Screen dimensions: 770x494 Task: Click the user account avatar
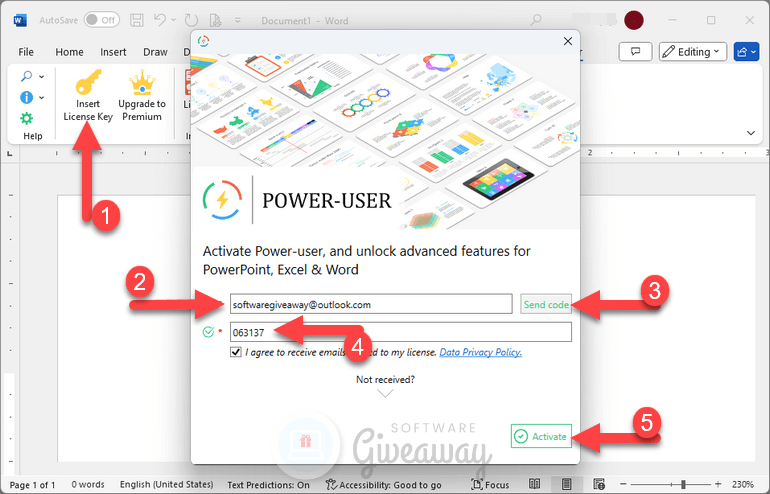click(633, 20)
